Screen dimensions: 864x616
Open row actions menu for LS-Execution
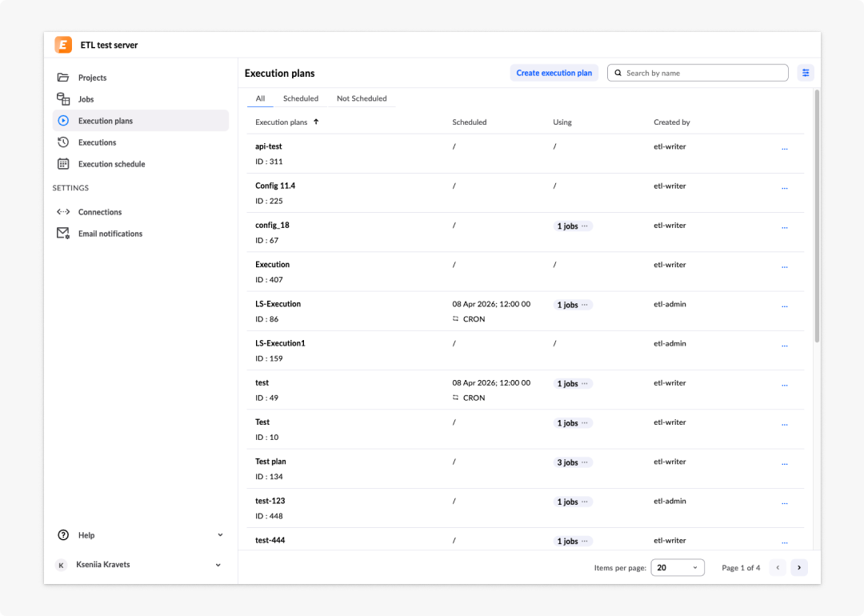tap(785, 306)
